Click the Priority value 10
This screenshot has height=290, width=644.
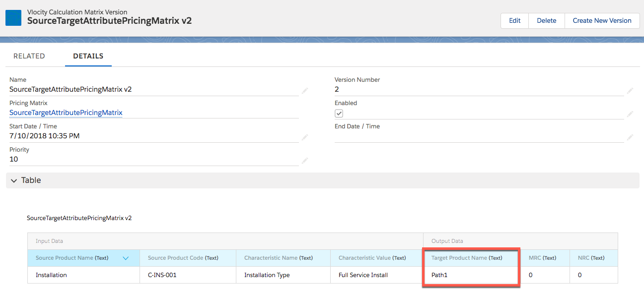point(14,159)
